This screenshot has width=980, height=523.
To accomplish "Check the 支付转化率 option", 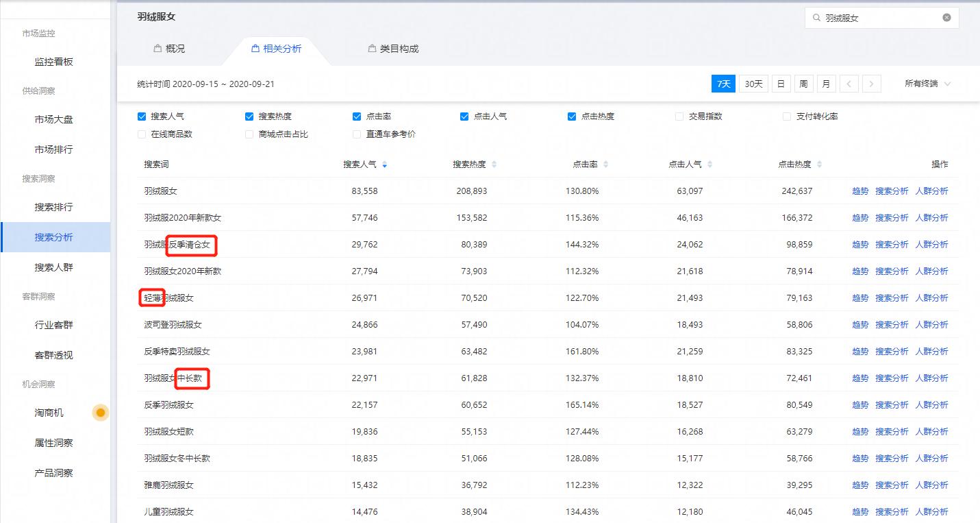I will coord(786,116).
